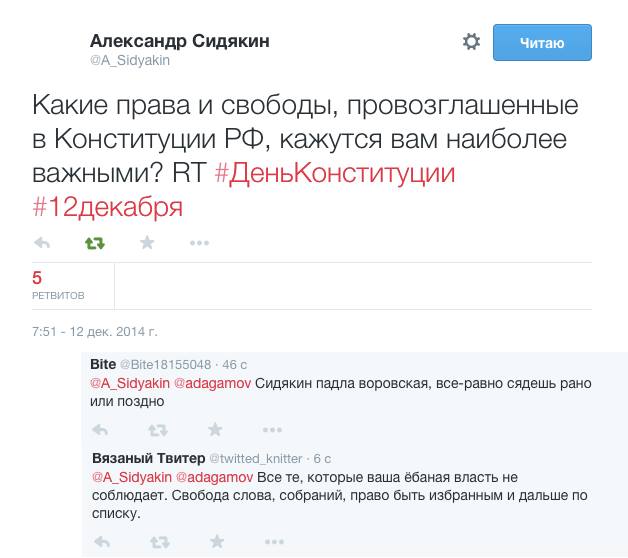Open Александр Сидякин profile name
Image resolution: width=628 pixels, height=558 pixels.
(179, 41)
